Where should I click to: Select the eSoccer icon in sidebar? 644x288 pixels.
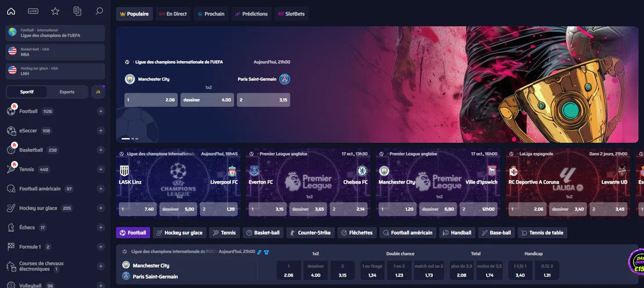pyautogui.click(x=11, y=131)
